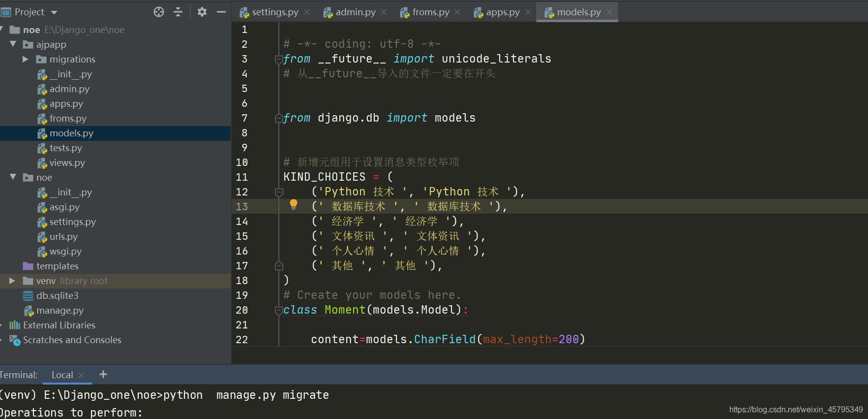The image size is (868, 419).
Task: Select models.py in project tree
Action: point(65,133)
